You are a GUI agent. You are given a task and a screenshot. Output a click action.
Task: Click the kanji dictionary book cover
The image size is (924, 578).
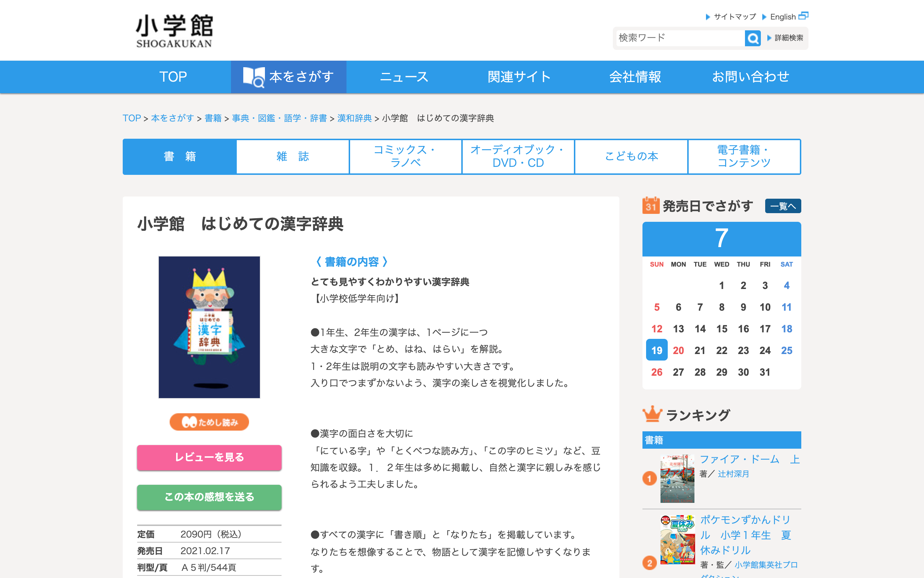pos(209,327)
